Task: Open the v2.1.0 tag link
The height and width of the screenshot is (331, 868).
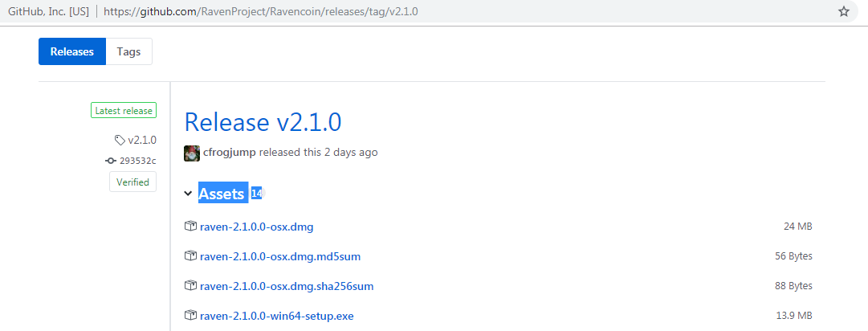Action: click(x=142, y=140)
